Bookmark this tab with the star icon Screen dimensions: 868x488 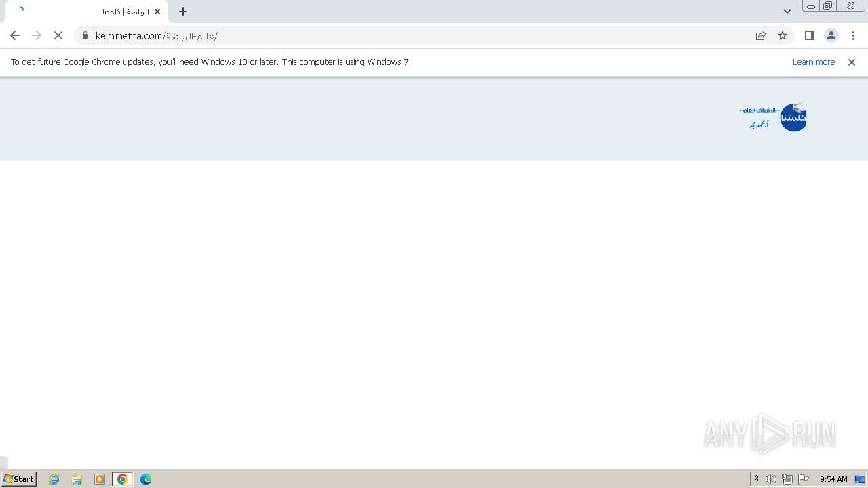(x=783, y=35)
